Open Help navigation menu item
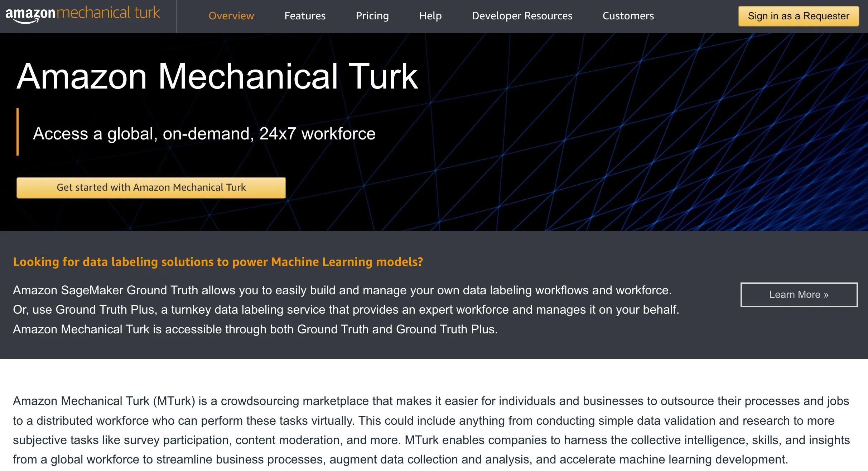The width and height of the screenshot is (868, 471). [430, 16]
